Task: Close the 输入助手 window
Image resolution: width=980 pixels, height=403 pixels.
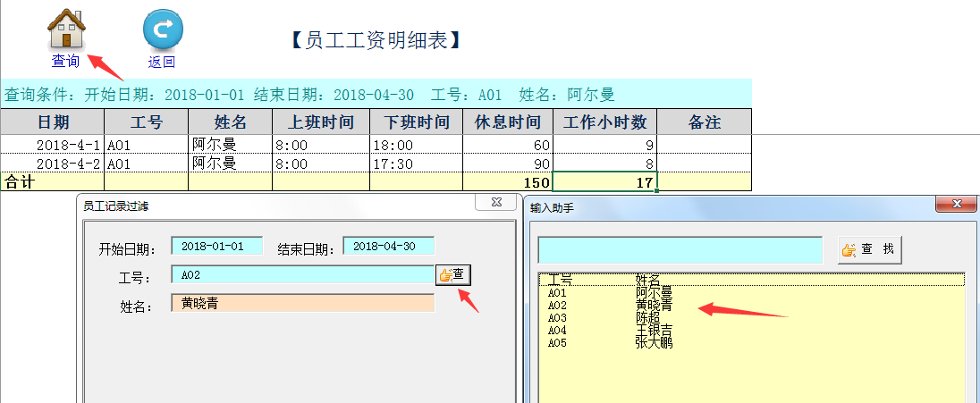Action: tap(956, 203)
